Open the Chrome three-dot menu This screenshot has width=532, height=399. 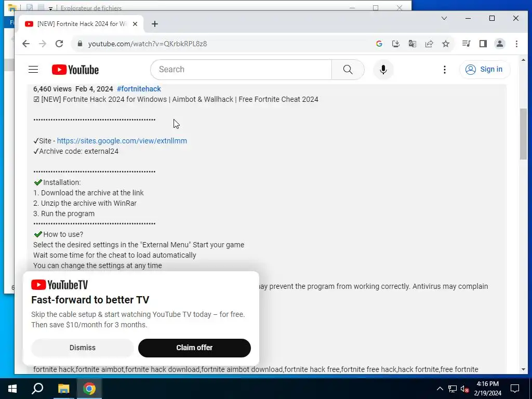tap(516, 44)
